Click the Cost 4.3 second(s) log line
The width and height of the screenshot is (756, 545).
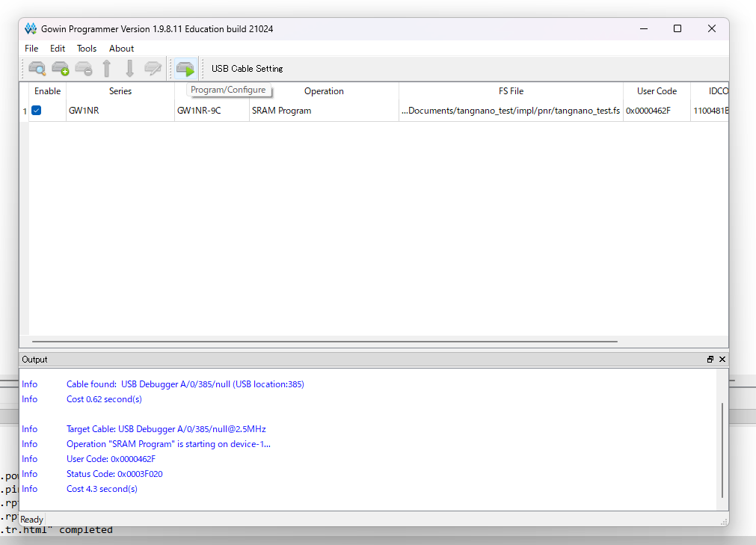click(102, 489)
